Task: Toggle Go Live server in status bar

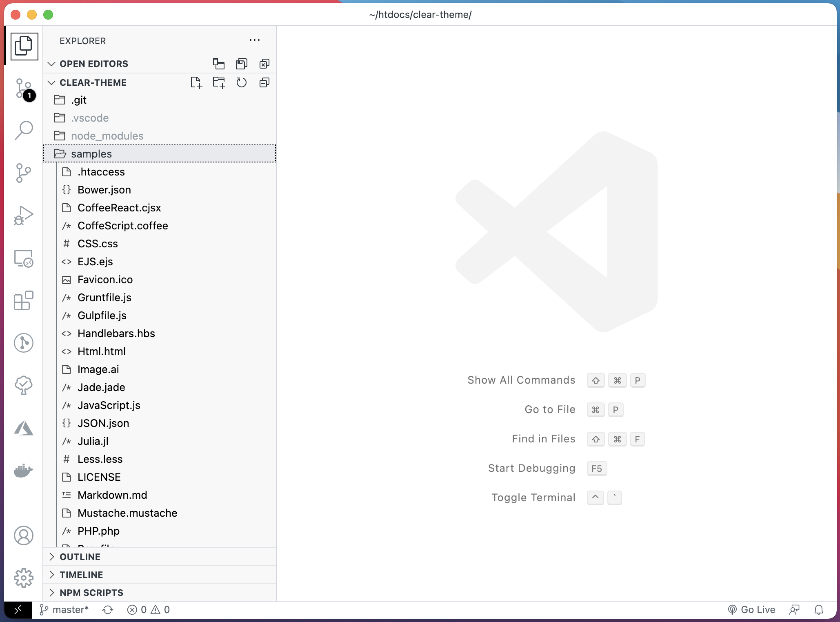Action: pos(752,610)
